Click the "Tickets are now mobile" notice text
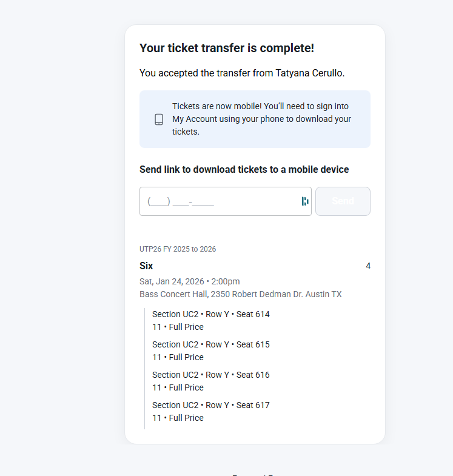Screen dimensions: 453x476 click(261, 119)
